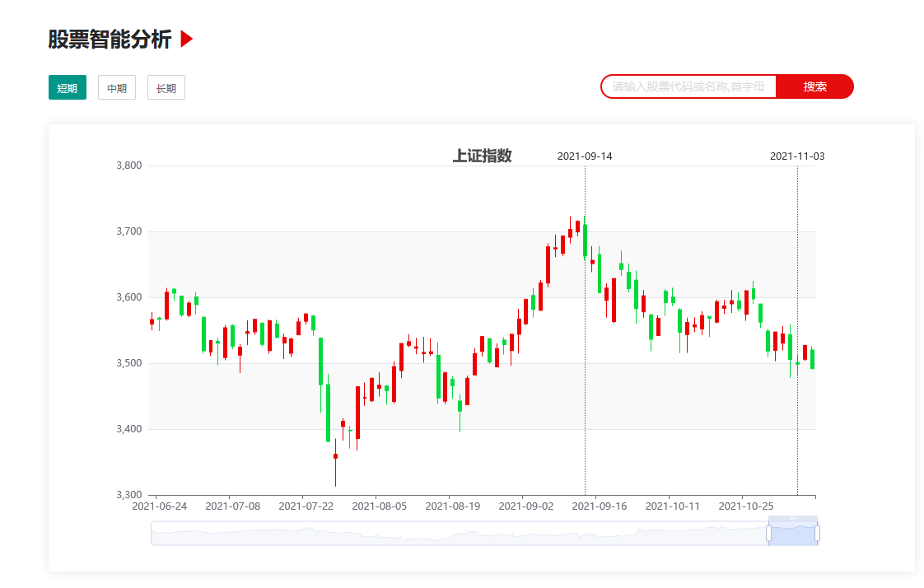This screenshot has width=924, height=588.
Task: Click the 2021-08-19 x-axis date label
Action: point(453,506)
